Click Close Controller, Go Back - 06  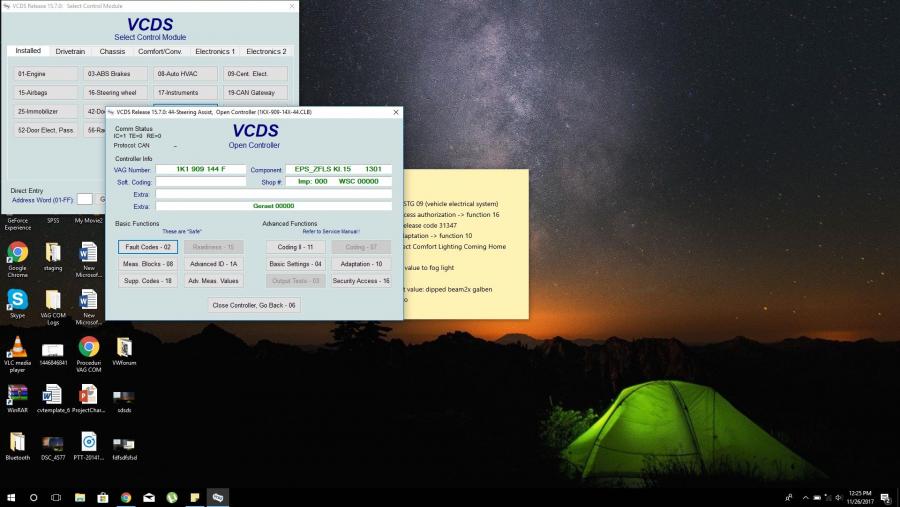(x=254, y=305)
